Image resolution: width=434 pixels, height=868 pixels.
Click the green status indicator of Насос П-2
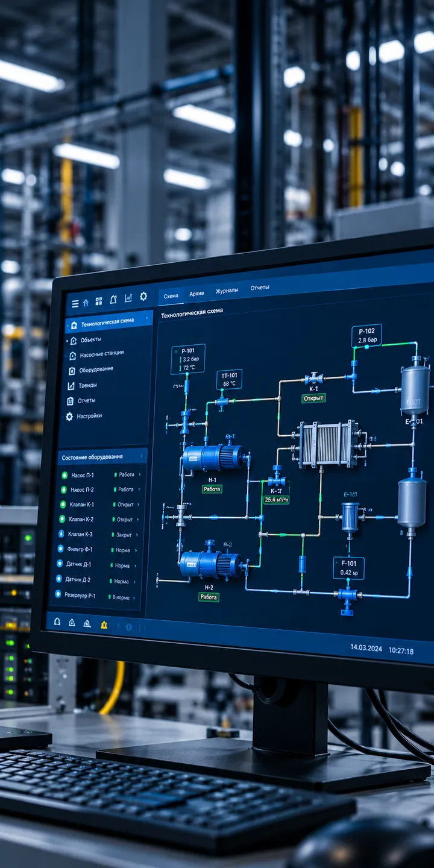[64, 490]
